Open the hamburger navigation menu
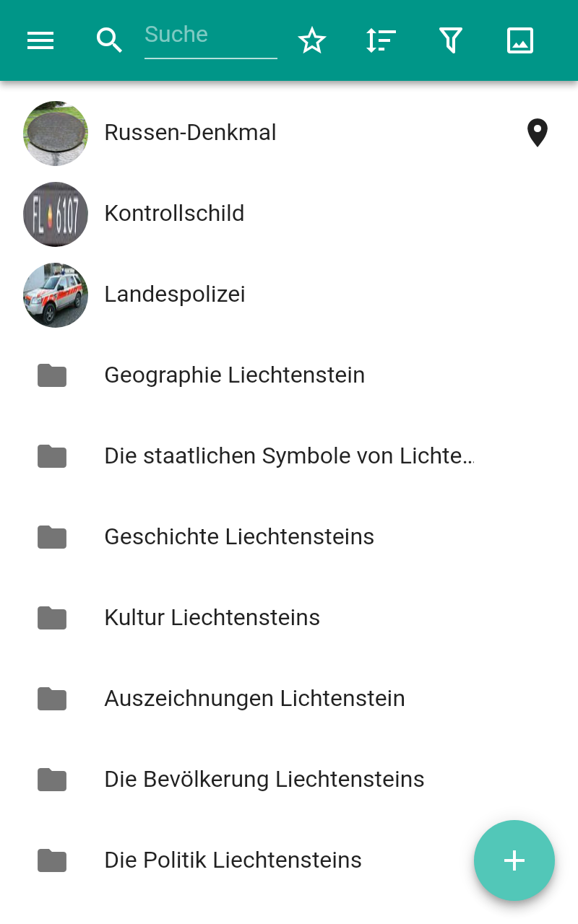The height and width of the screenshot is (924, 578). coord(40,40)
